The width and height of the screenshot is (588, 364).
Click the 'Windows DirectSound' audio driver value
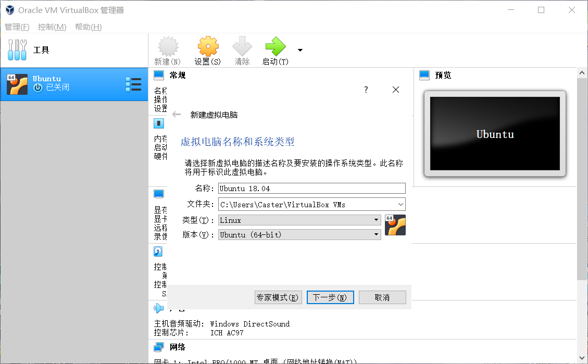[x=250, y=324]
